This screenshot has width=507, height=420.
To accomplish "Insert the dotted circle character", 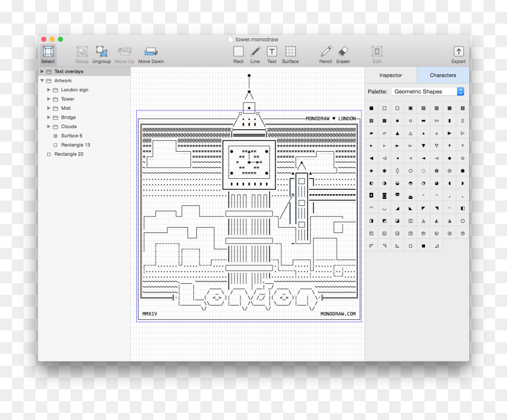I will point(423,171).
